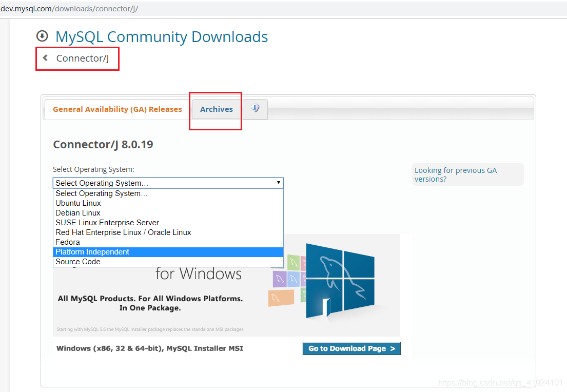Open the information icon tab beside Archives
567x392 pixels.
click(255, 108)
